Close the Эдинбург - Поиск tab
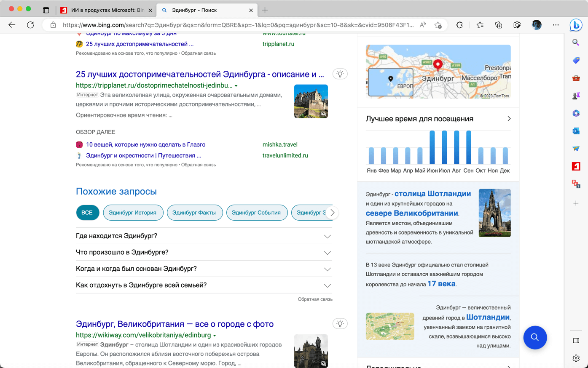 point(251,10)
